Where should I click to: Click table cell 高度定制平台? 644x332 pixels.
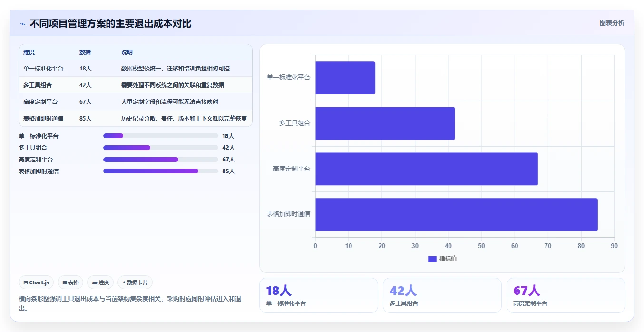(40, 102)
